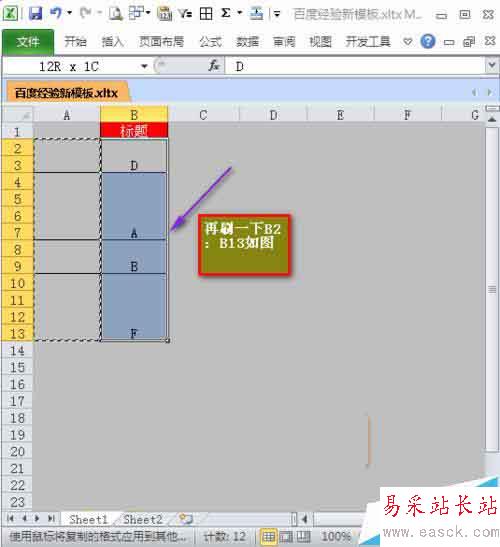Expand the formula bar with chevron
Image resolution: width=500 pixels, height=547 pixels.
pyautogui.click(x=492, y=65)
